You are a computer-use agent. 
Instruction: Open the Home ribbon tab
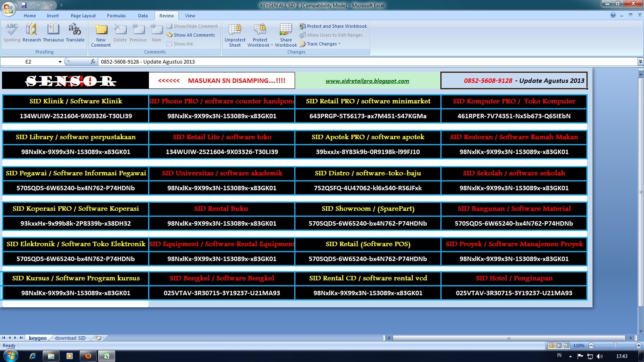[x=30, y=16]
